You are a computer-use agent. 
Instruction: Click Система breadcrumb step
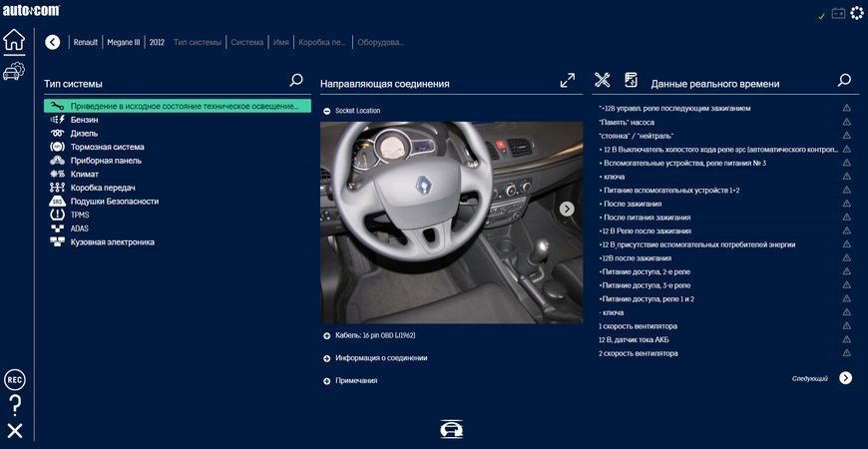[x=246, y=42]
